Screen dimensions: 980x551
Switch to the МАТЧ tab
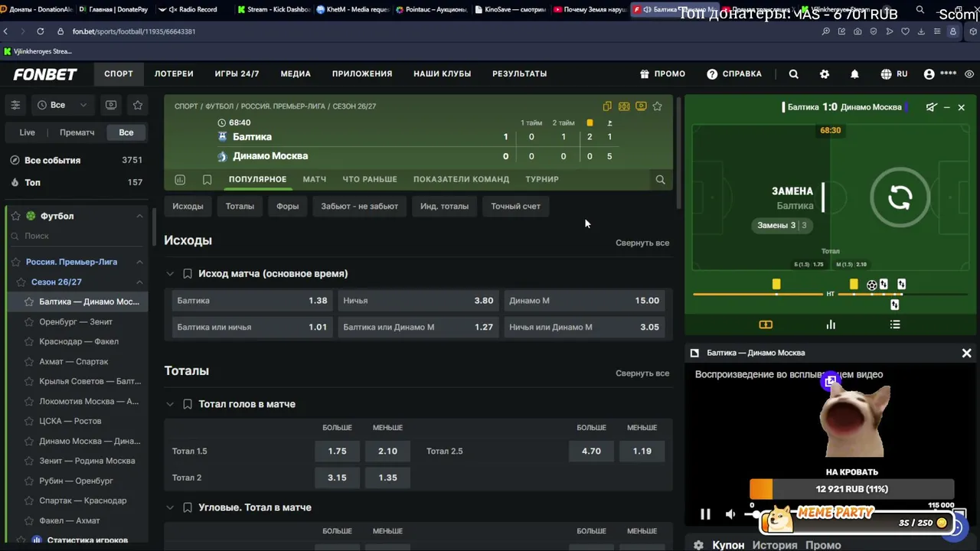[314, 179]
